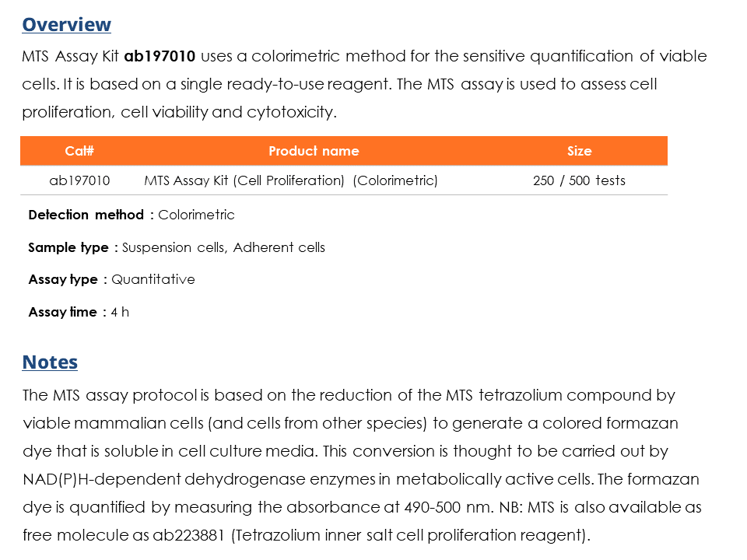Click the Product name column header

314,151
